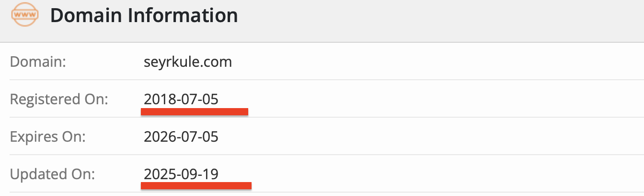This screenshot has height=196, width=644.
Task: Click the "Updated On:" label
Action: click(x=52, y=174)
